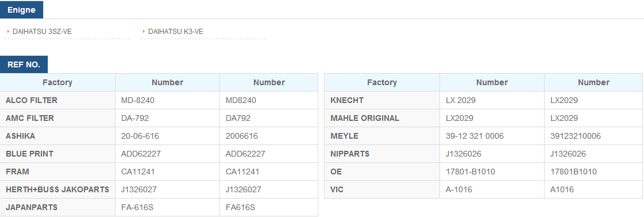Click the KNECHT factory cell
Viewport: 644px width, 217px height.
click(382, 101)
